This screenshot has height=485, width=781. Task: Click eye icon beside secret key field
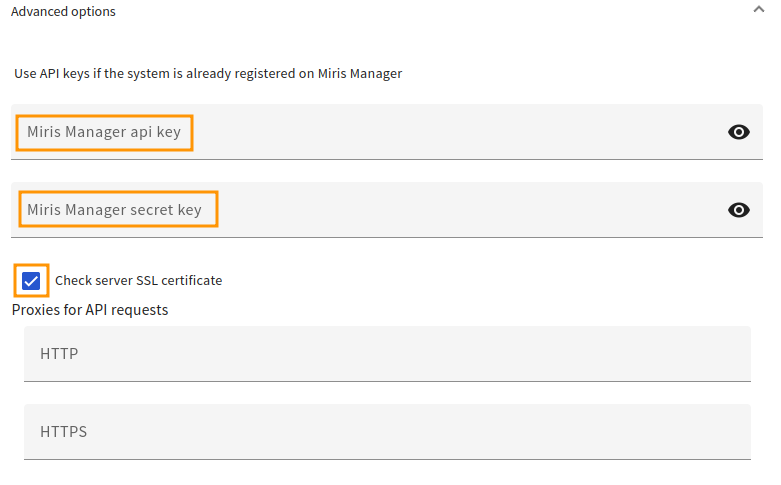click(x=738, y=210)
